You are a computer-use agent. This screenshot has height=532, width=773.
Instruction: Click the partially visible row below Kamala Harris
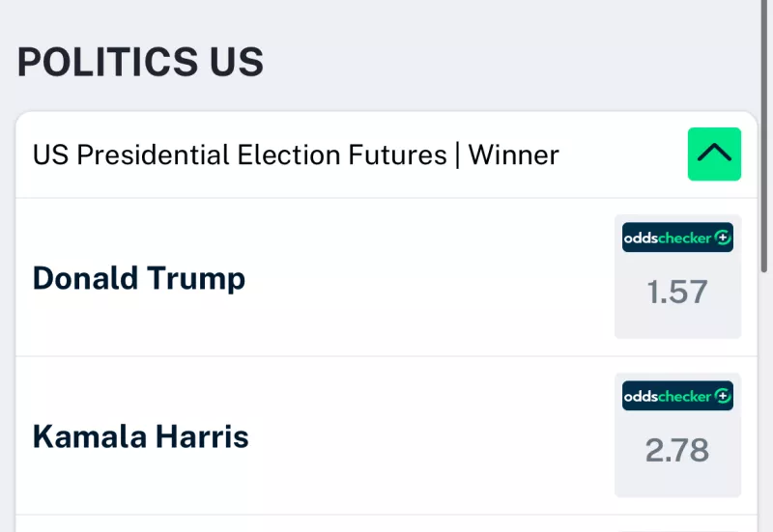[386, 523]
